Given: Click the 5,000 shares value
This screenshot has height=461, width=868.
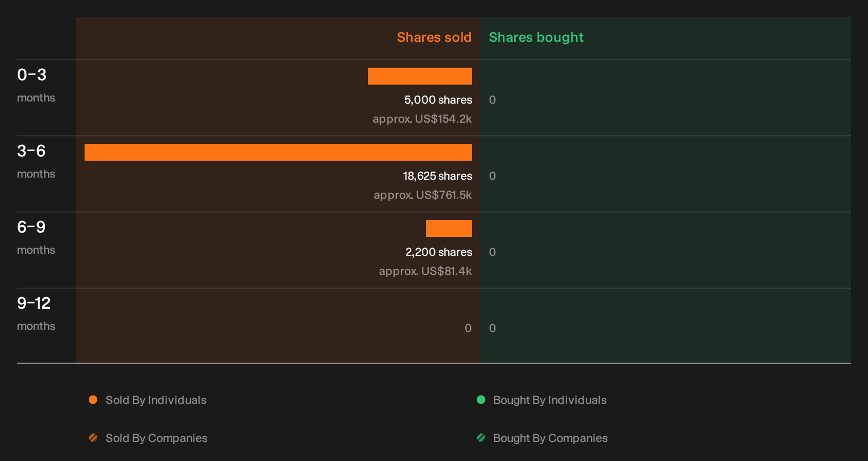Looking at the screenshot, I should pyautogui.click(x=438, y=100).
